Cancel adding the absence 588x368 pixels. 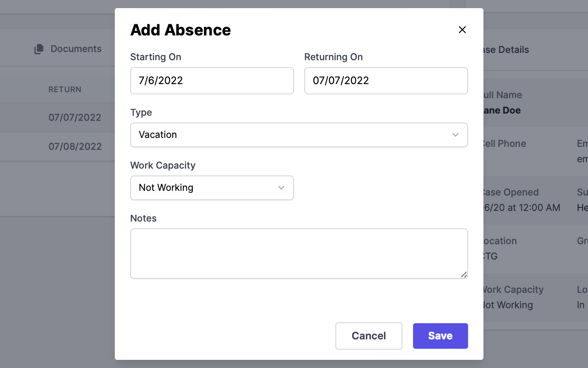pos(369,336)
